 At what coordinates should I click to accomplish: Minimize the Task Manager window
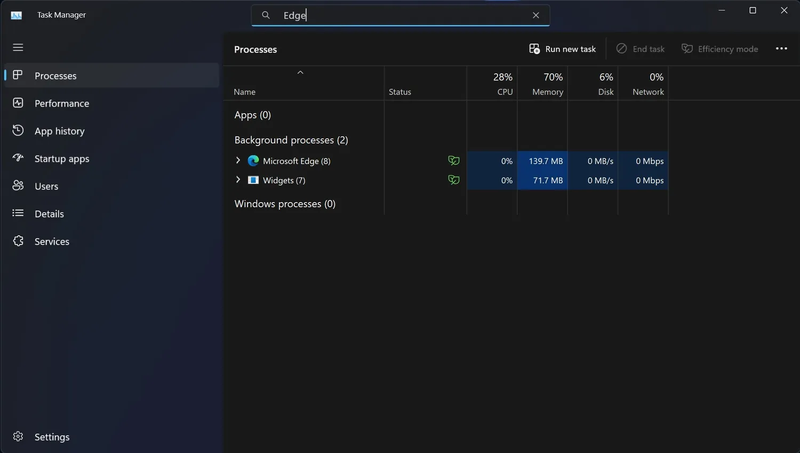[x=721, y=10]
